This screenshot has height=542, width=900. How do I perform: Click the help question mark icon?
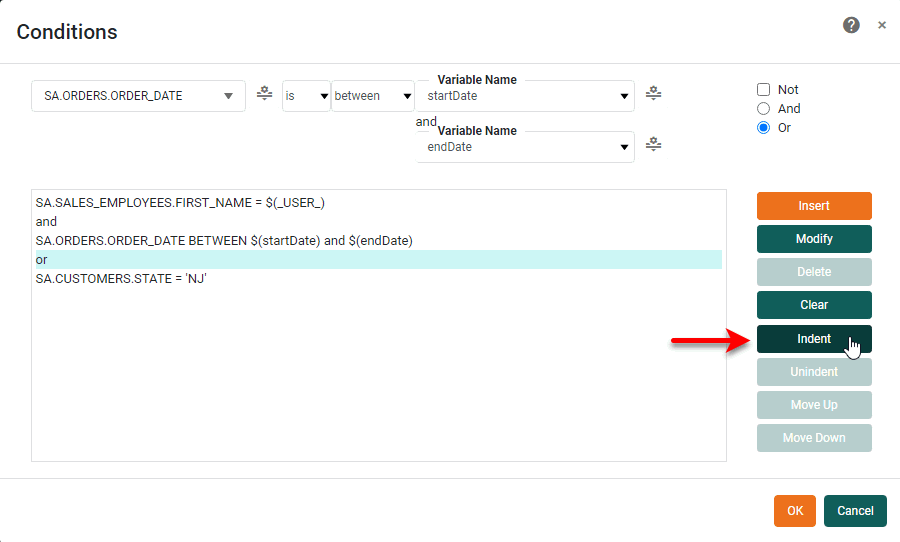[x=851, y=25]
